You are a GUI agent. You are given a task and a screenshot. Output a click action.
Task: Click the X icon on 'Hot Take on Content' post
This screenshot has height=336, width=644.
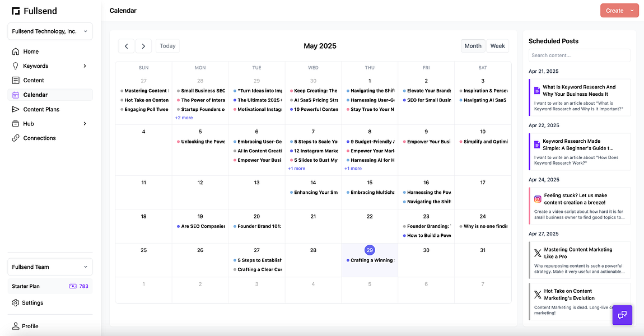538,295
